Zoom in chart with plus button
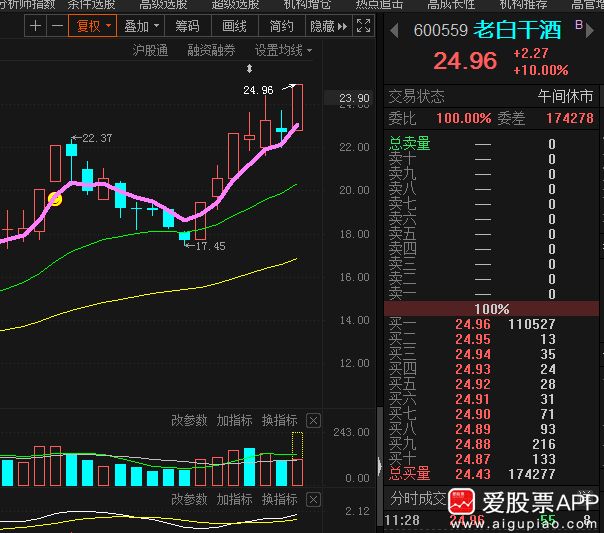The height and width of the screenshot is (533, 604). click(35, 26)
